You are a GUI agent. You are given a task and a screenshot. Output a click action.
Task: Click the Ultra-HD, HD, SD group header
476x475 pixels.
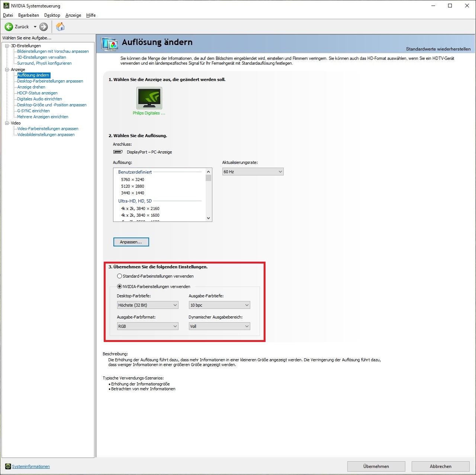(135, 201)
